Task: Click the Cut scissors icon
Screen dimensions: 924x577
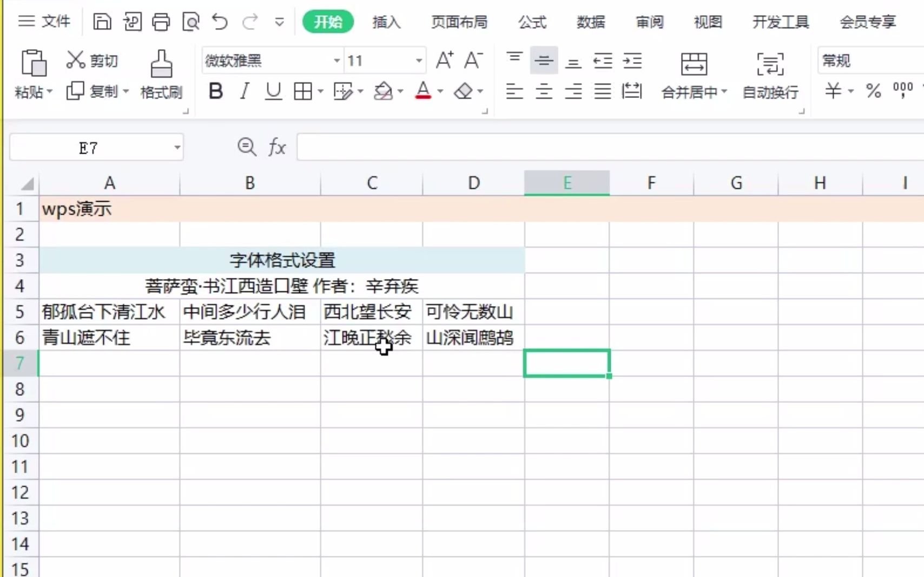Action: pos(76,60)
